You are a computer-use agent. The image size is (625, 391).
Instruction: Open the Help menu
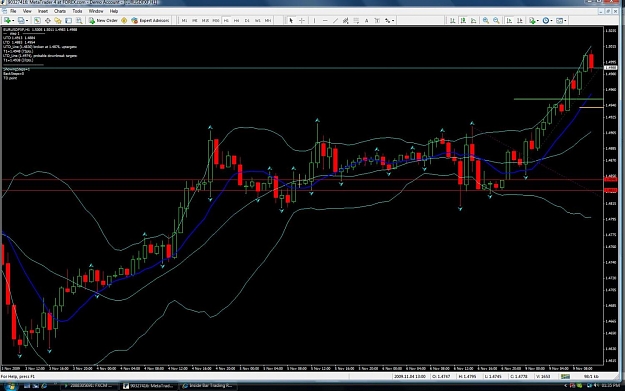(x=114, y=11)
